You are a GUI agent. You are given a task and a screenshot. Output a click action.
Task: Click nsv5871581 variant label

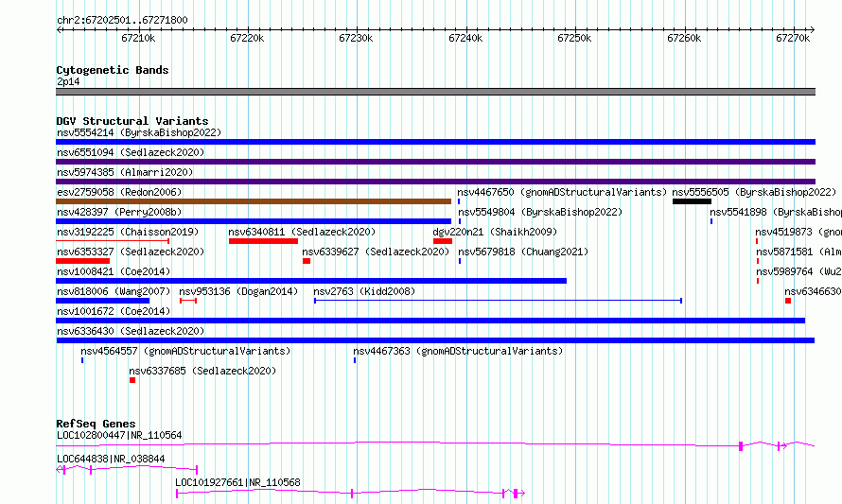799,252
